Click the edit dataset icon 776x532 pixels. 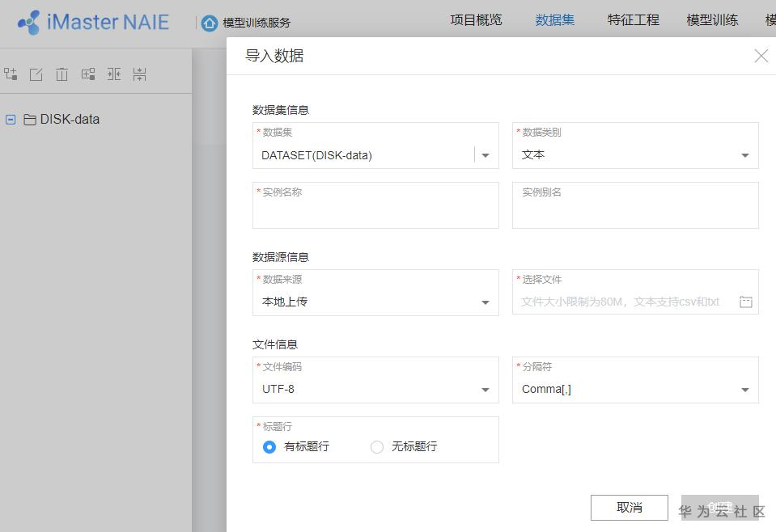[x=36, y=74]
